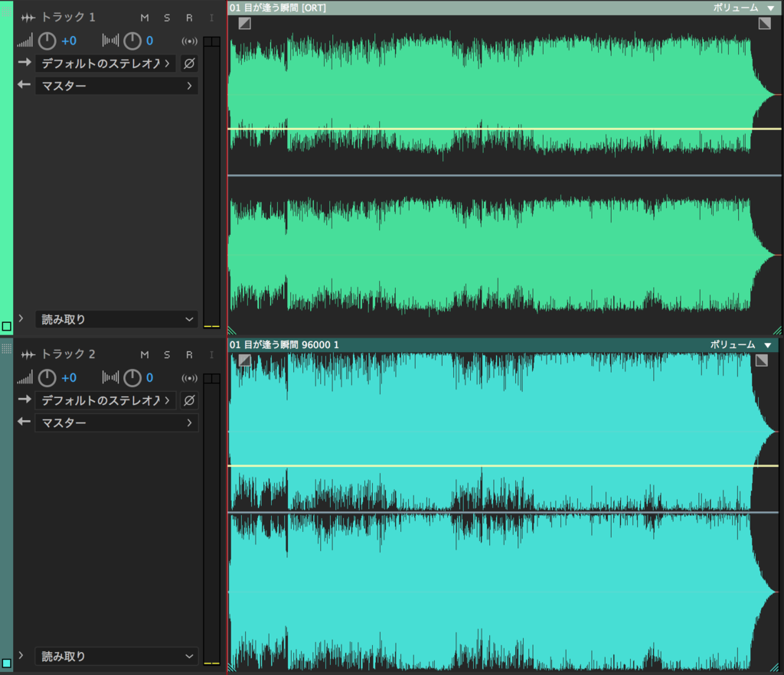Click the Track 1 pan knob

pos(132,41)
